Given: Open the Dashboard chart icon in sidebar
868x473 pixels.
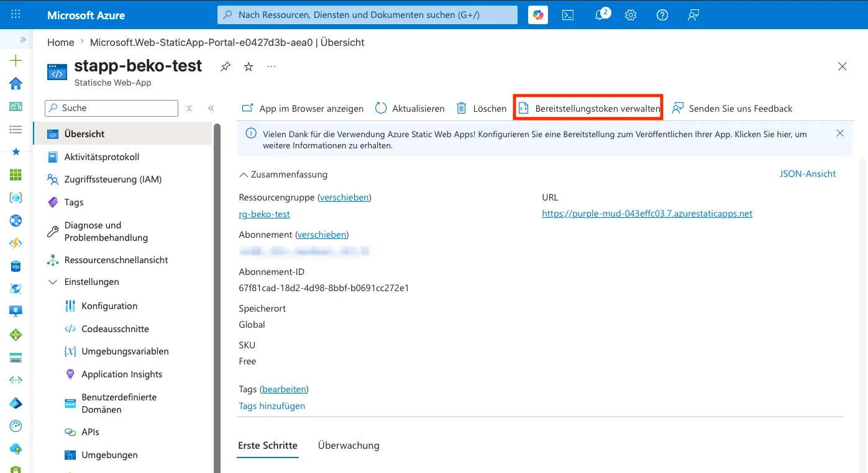Looking at the screenshot, I should pos(16,107).
